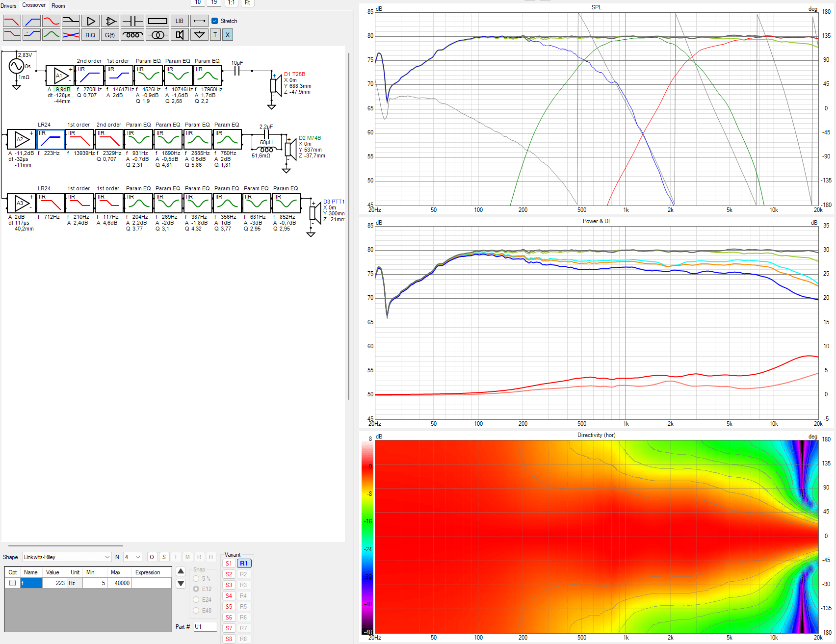
Task: Click the S button beside N
Action: [x=164, y=557]
